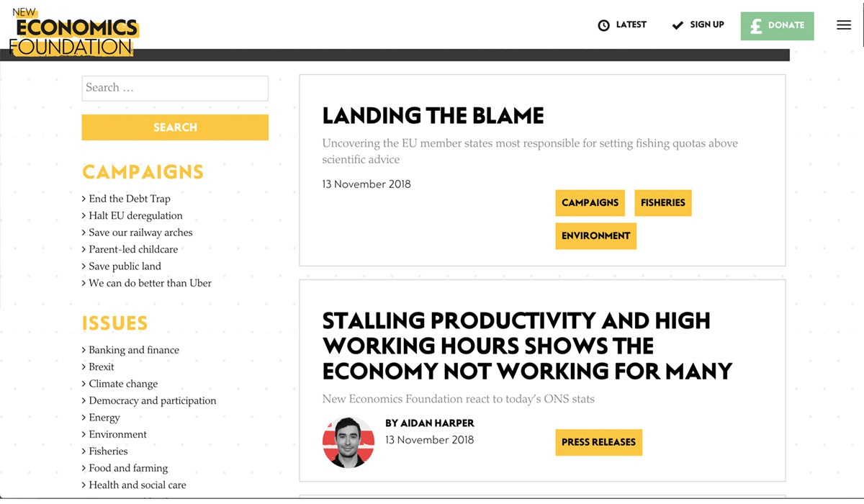Go to New Economics Foundation logo home

click(x=74, y=32)
